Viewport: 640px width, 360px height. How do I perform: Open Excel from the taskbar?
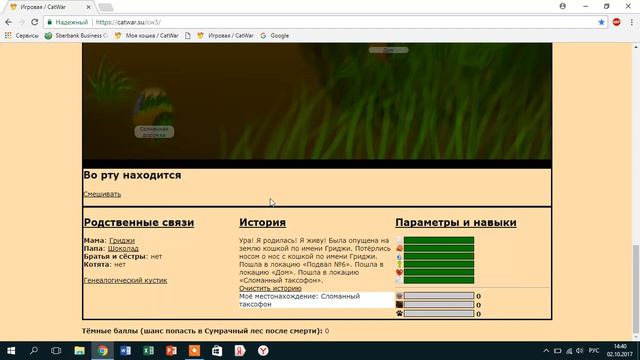click(x=149, y=351)
